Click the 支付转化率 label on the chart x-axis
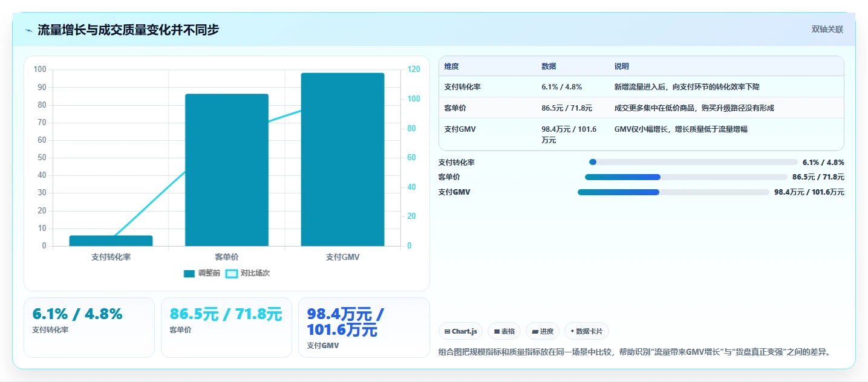This screenshot has height=382, width=868. (111, 257)
